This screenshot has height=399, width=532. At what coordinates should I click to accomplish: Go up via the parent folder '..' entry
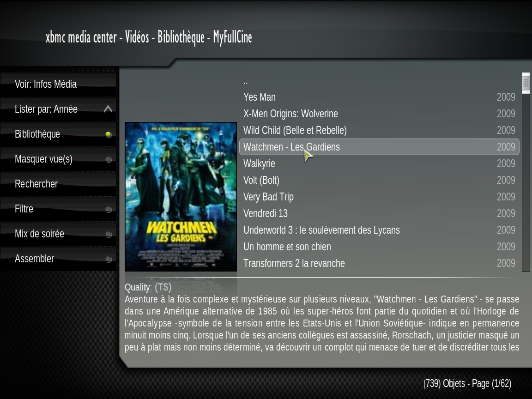tap(379, 81)
